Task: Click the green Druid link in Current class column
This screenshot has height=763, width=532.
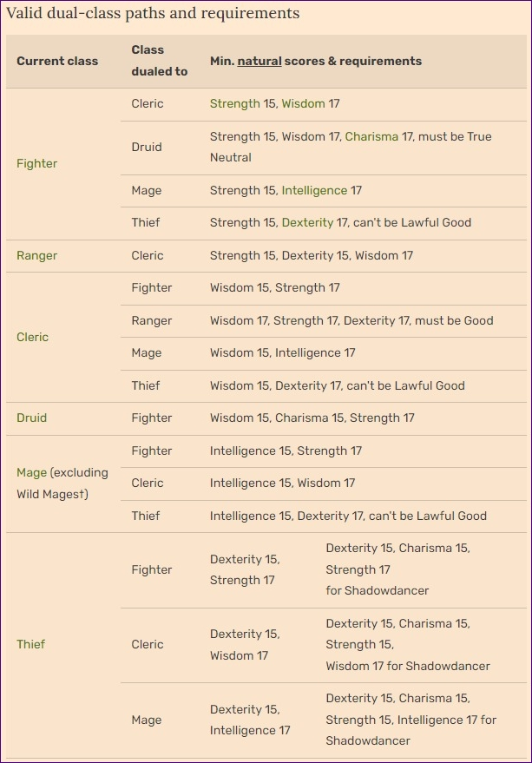Action: [x=31, y=418]
